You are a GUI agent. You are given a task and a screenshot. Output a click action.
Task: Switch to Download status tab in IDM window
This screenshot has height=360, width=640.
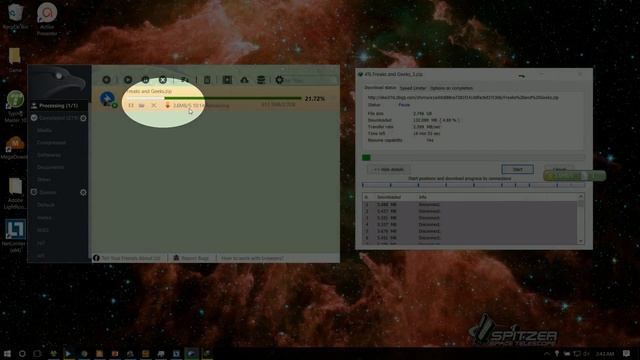[x=380, y=88]
